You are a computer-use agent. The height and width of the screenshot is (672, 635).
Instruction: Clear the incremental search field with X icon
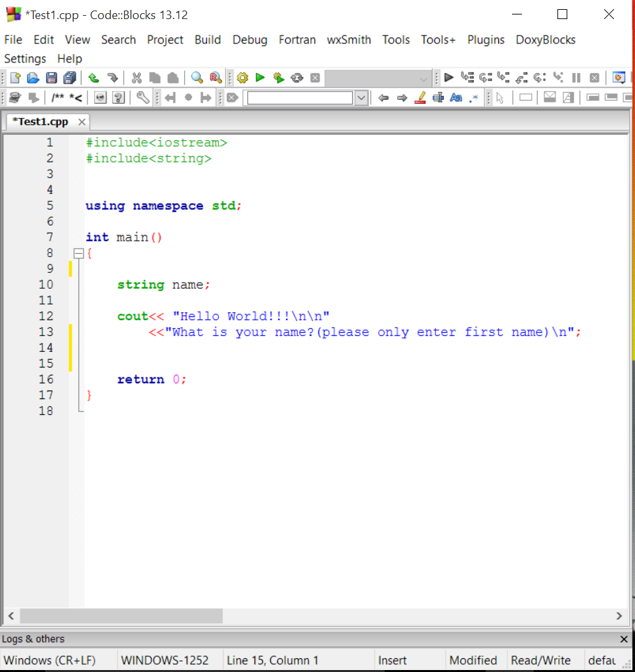pos(232,98)
